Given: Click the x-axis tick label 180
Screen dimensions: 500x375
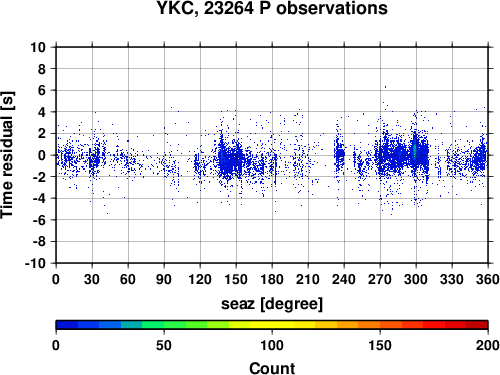Looking at the screenshot, I should [x=272, y=279].
